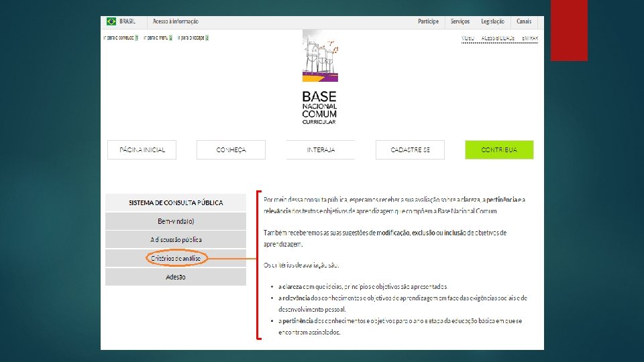Click the INTERAJA navigation button
Viewport: 644px width, 362px height.
coord(321,149)
